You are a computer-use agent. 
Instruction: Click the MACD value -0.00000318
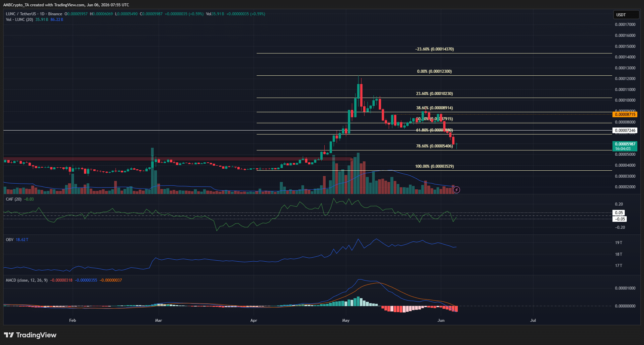click(61, 280)
